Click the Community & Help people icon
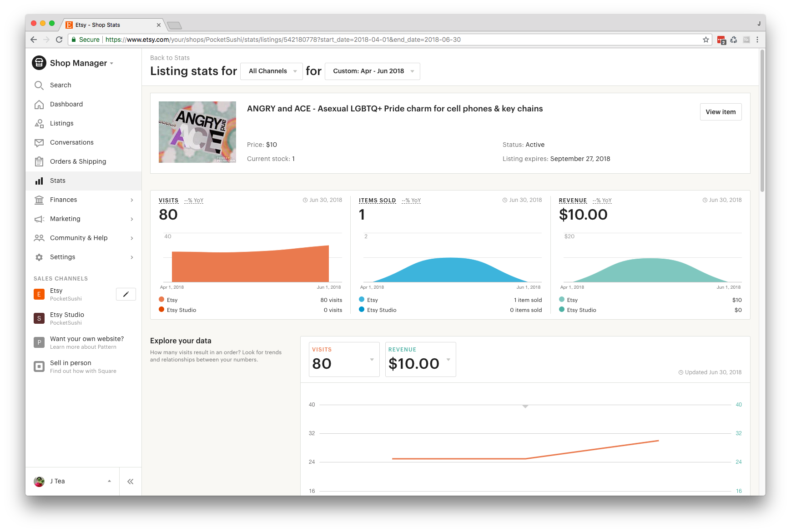Image resolution: width=791 pixels, height=532 pixels. 39,238
